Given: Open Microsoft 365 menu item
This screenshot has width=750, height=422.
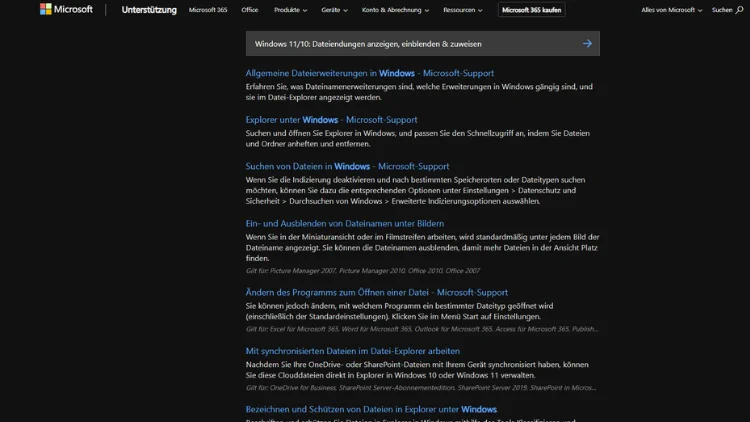Looking at the screenshot, I should coord(208,10).
